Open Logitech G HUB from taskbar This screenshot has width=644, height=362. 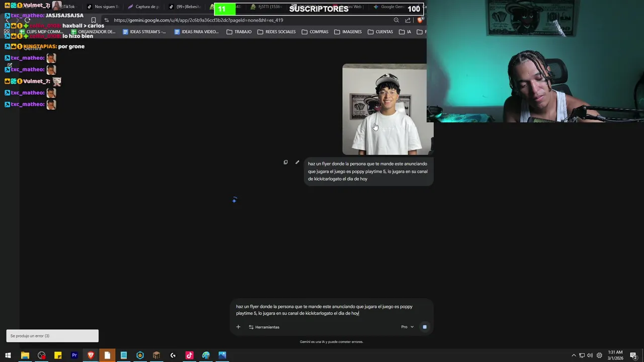click(173, 355)
